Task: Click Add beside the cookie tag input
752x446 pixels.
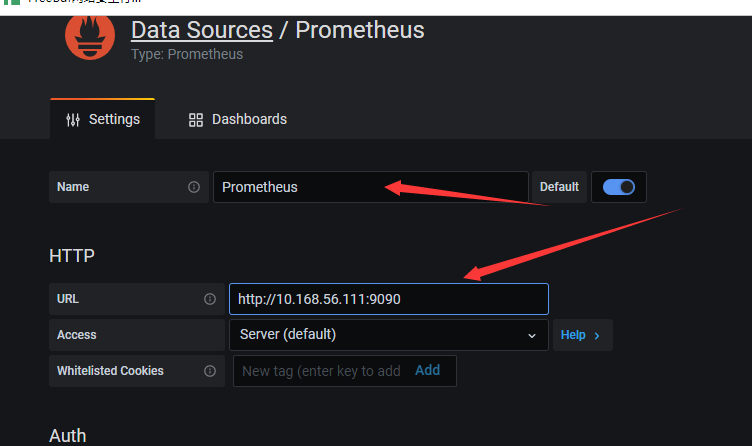Action: tap(427, 370)
